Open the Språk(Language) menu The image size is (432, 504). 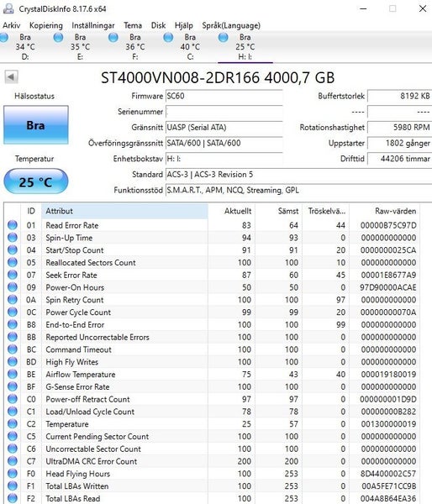pyautogui.click(x=231, y=25)
